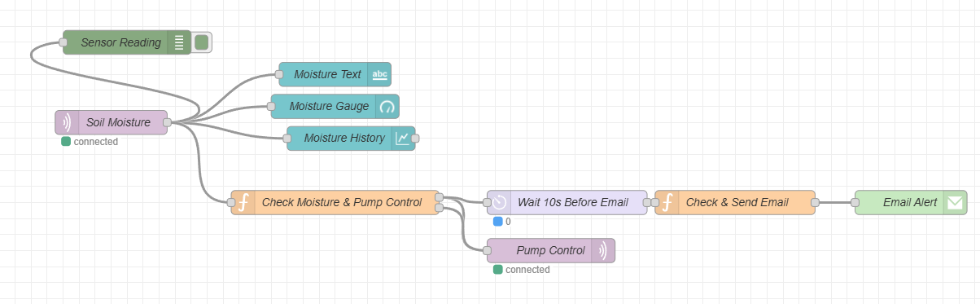This screenshot has height=304, width=980.
Task: Click the second output port of Check Moisture
Action: 440,208
